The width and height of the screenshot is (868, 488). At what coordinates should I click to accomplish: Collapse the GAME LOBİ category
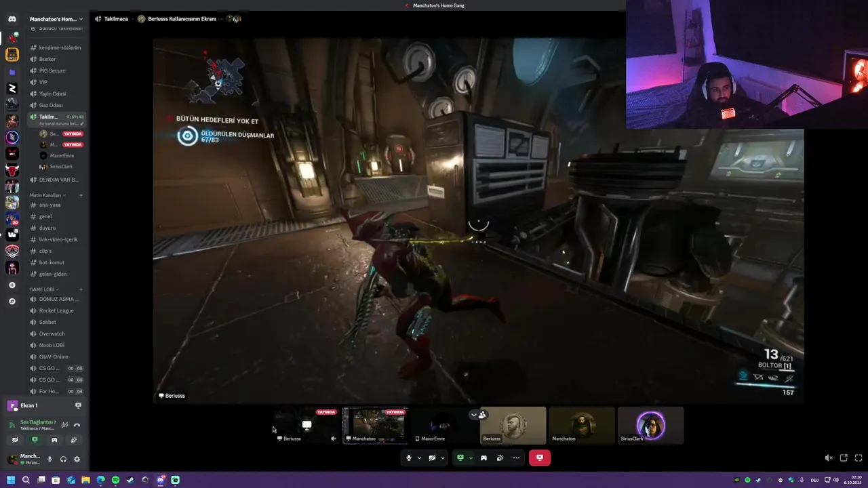click(x=45, y=289)
